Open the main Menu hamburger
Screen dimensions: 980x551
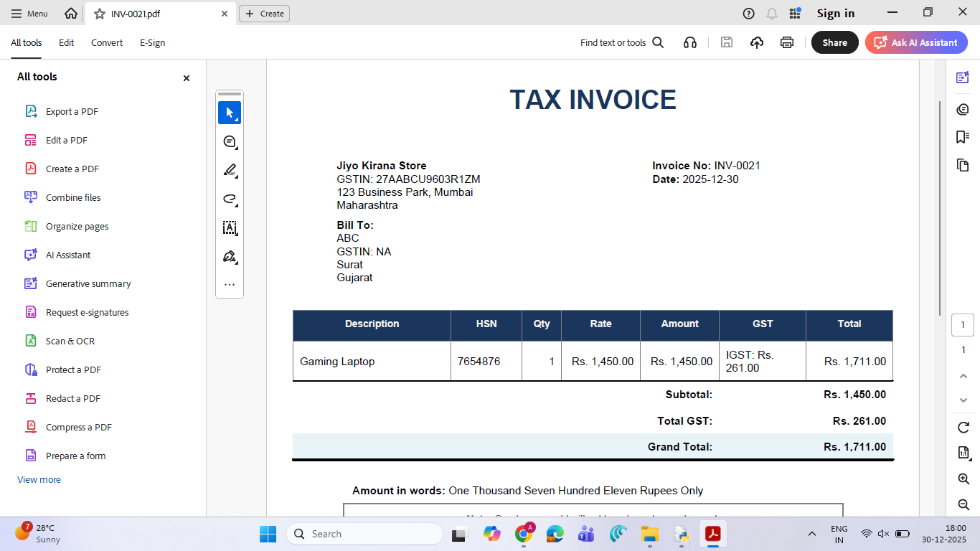(29, 14)
